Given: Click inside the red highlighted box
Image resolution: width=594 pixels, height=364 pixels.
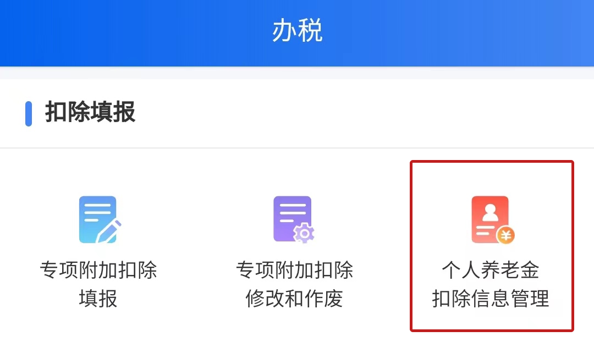Looking at the screenshot, I should [x=492, y=246].
